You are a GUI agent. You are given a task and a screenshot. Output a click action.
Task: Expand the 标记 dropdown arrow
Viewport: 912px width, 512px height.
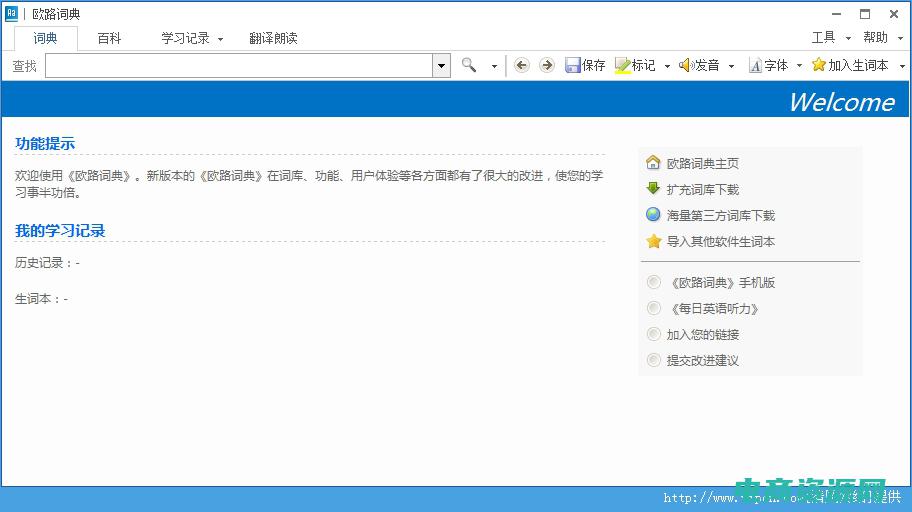[x=667, y=66]
